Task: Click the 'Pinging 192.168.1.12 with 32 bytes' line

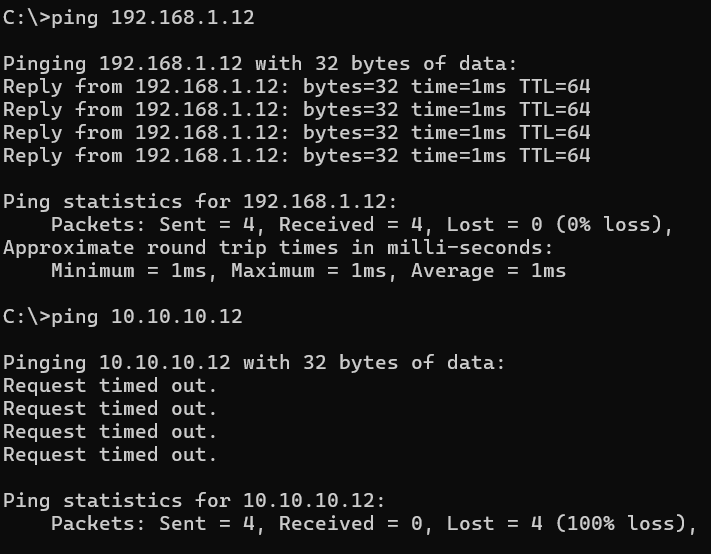Action: tap(260, 64)
